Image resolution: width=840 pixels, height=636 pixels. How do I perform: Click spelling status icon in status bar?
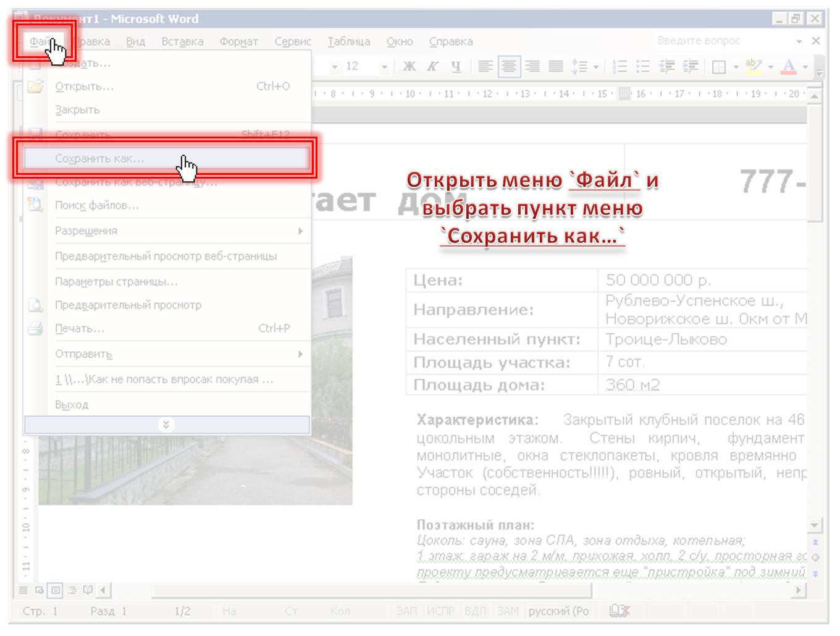tap(619, 611)
